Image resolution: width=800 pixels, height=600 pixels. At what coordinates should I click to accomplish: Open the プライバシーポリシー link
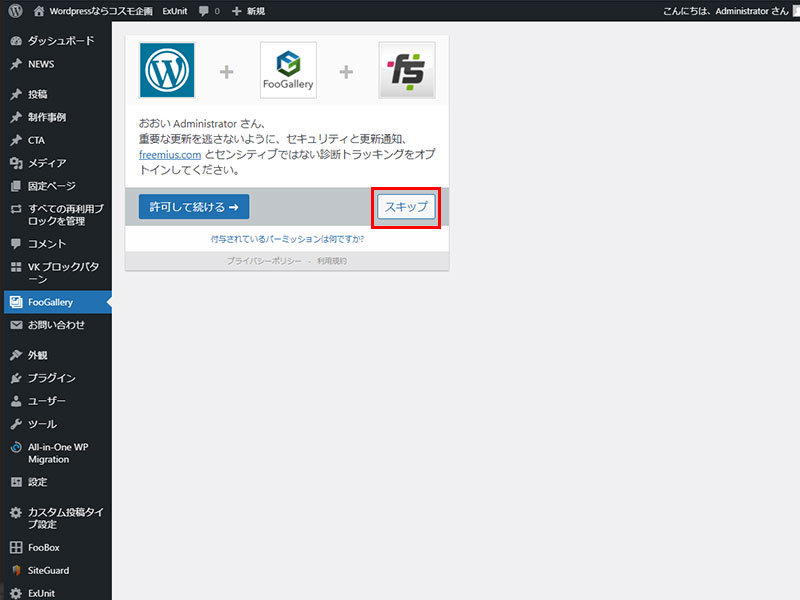click(264, 261)
